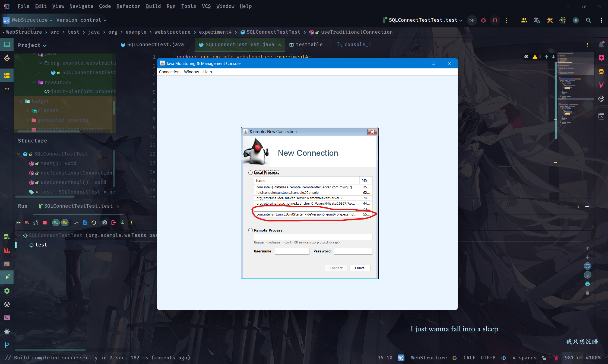Open SQLConnectTestTest.test run configuration dropdown
This screenshot has width=608, height=364.
[423, 20]
